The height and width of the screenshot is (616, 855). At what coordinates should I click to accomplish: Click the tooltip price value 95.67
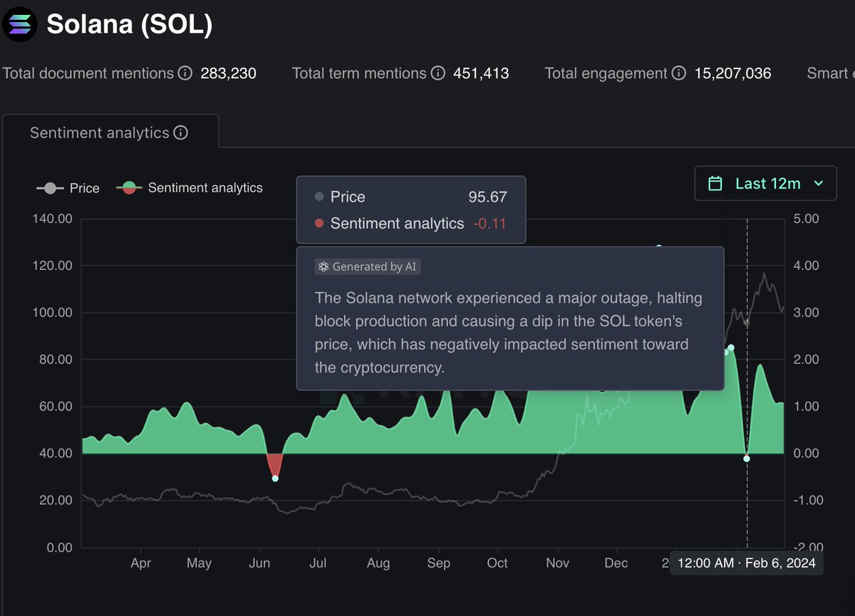pyautogui.click(x=487, y=197)
